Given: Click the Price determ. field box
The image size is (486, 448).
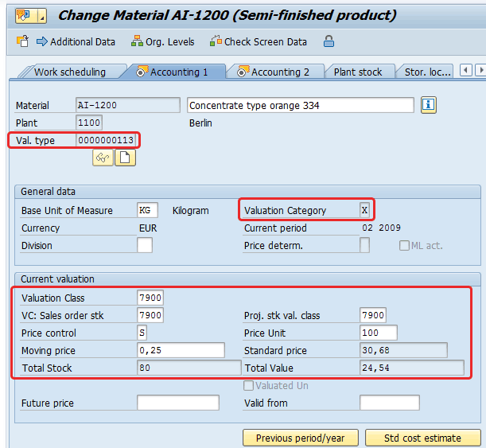Looking at the screenshot, I should point(364,246).
